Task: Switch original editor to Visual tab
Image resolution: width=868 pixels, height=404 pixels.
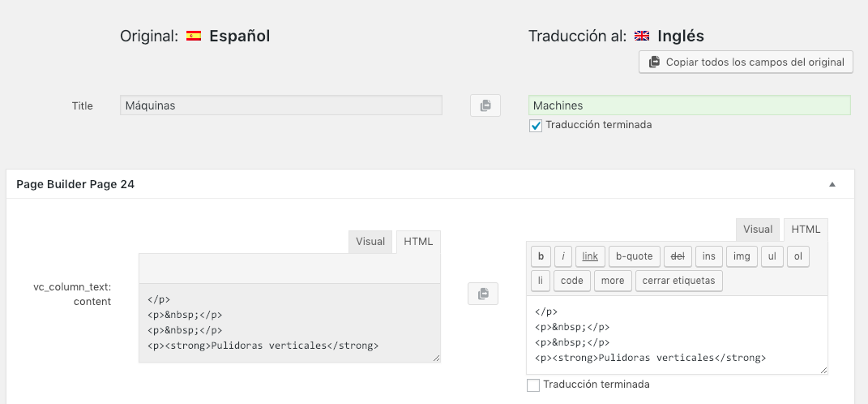Action: [370, 242]
